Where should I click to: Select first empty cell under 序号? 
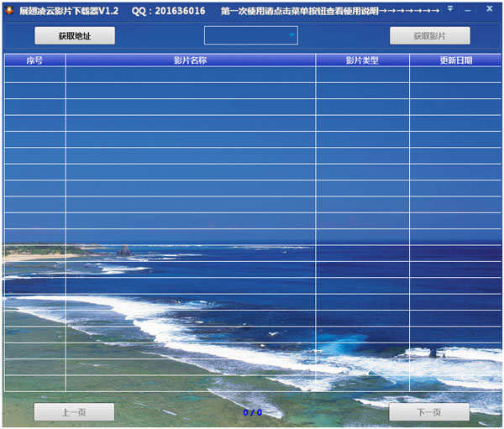click(x=34, y=75)
